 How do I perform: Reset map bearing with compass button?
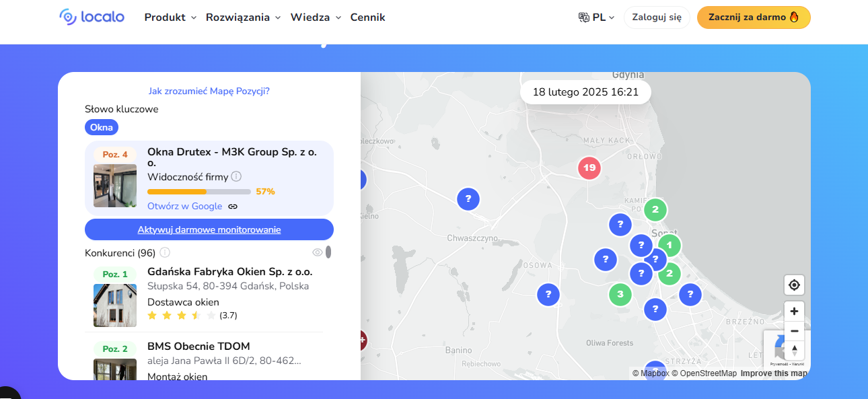pos(795,351)
